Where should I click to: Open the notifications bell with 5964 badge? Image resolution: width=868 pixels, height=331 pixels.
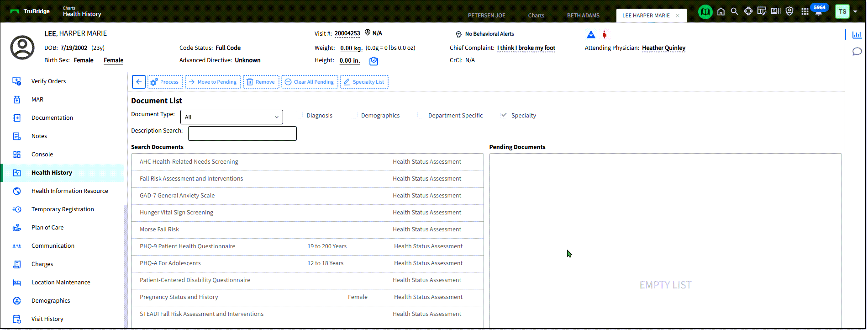click(x=819, y=12)
